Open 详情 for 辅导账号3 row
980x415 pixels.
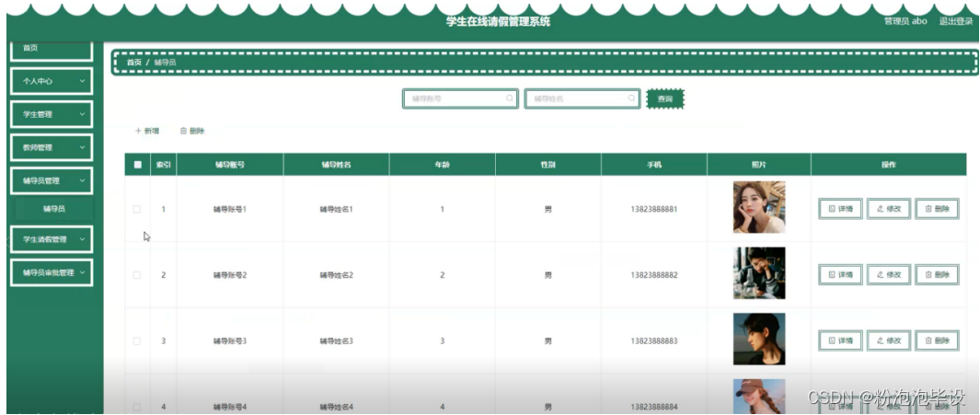point(841,340)
